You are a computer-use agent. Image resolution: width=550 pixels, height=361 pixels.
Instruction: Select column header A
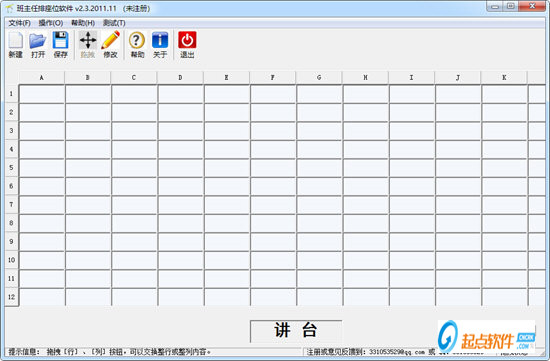tap(42, 78)
